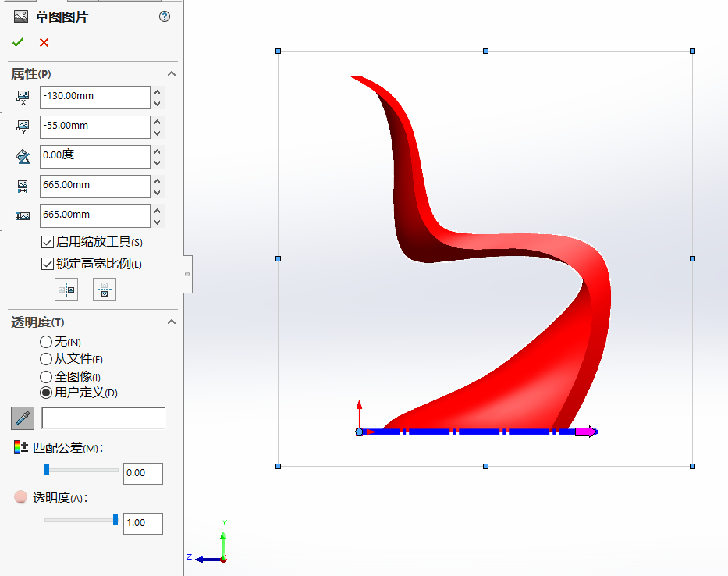Cancel the sketch picture with red X
The image size is (728, 576).
pyautogui.click(x=44, y=43)
